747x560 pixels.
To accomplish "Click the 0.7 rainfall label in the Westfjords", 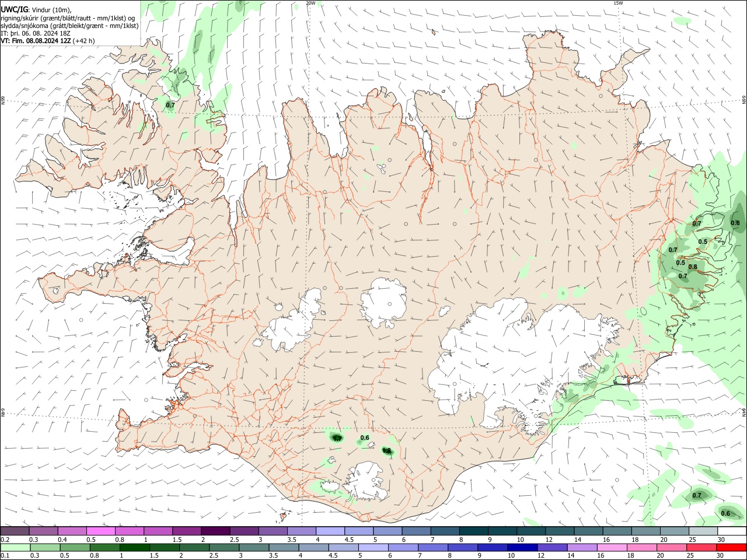I will pos(170,105).
